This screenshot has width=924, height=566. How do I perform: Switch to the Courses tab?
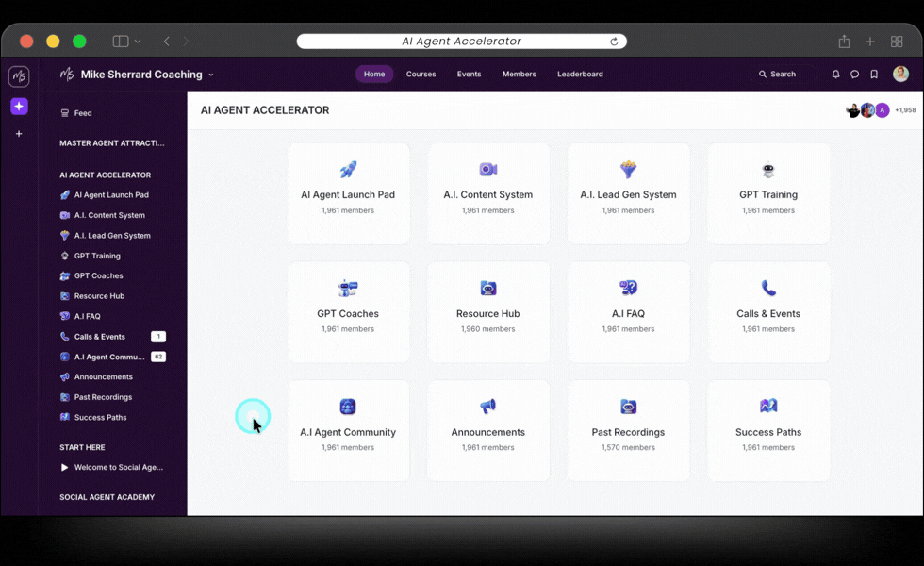point(421,74)
